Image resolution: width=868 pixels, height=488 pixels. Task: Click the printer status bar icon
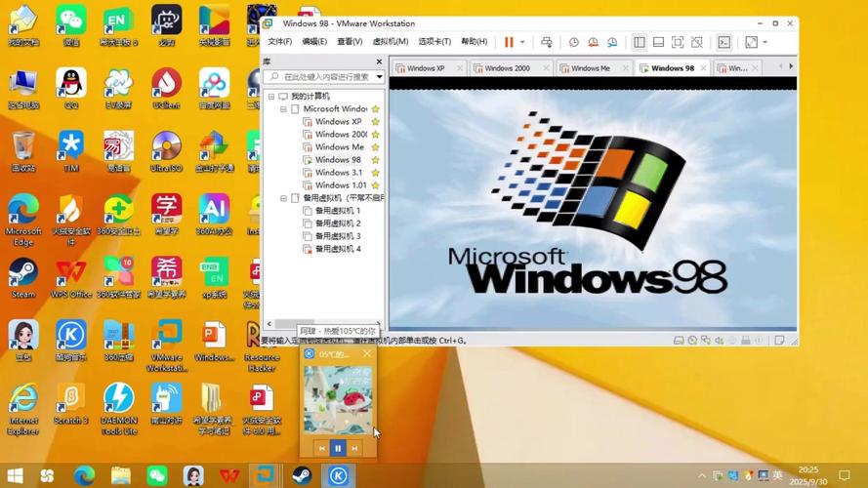[x=746, y=341]
